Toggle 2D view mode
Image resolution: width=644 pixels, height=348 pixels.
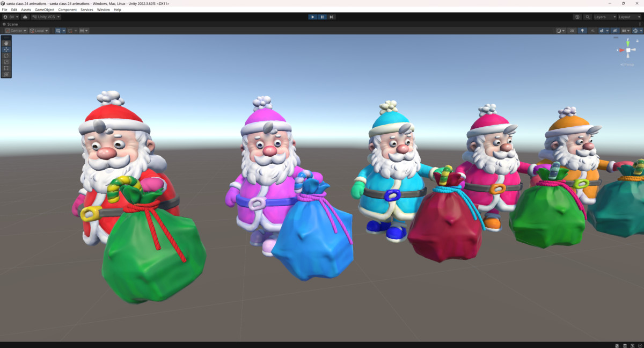coord(572,31)
